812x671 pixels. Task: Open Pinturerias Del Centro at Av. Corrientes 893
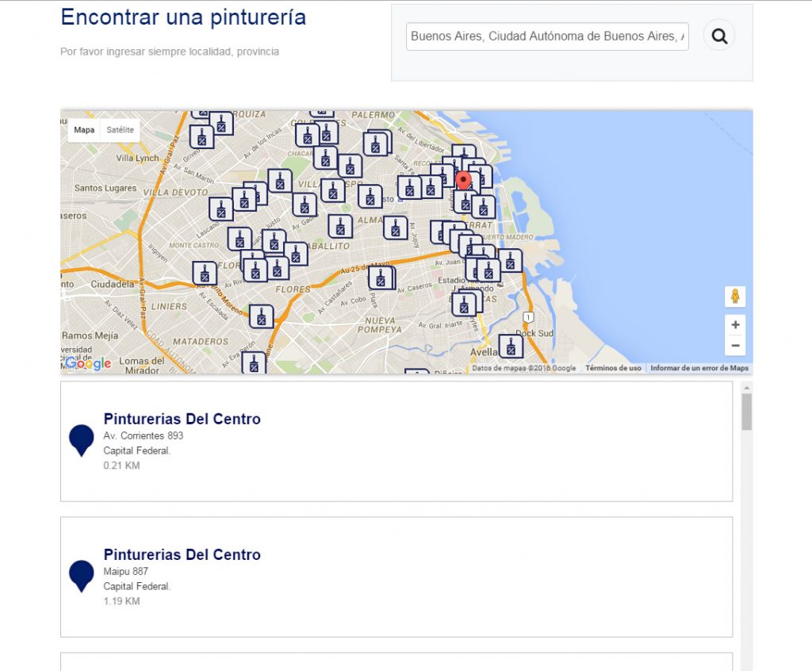tap(182, 419)
